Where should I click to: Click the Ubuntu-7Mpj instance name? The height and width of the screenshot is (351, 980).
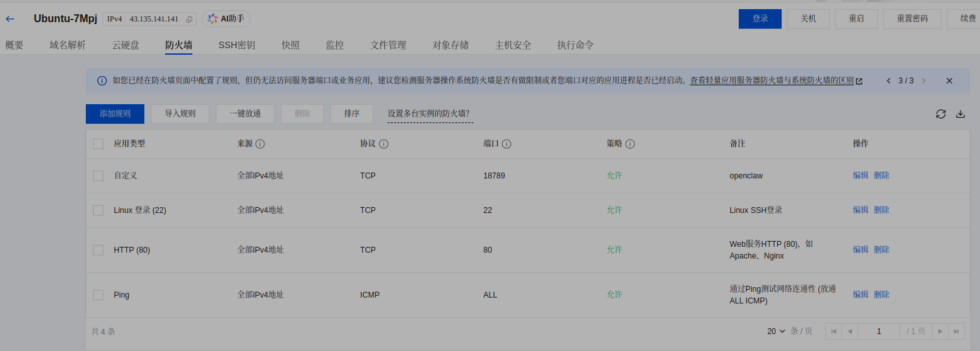[x=66, y=19]
